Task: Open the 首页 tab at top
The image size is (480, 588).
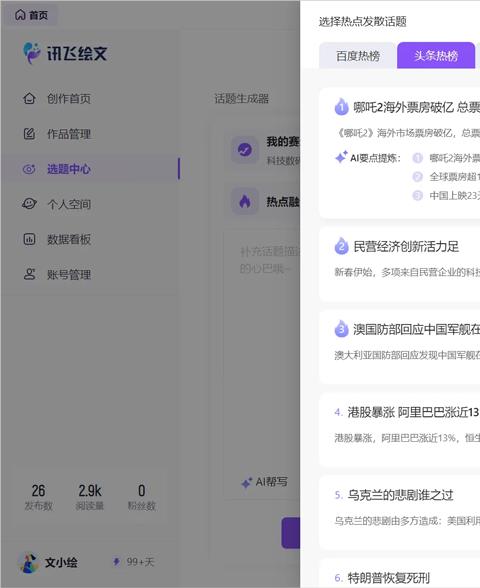Action: tap(32, 15)
